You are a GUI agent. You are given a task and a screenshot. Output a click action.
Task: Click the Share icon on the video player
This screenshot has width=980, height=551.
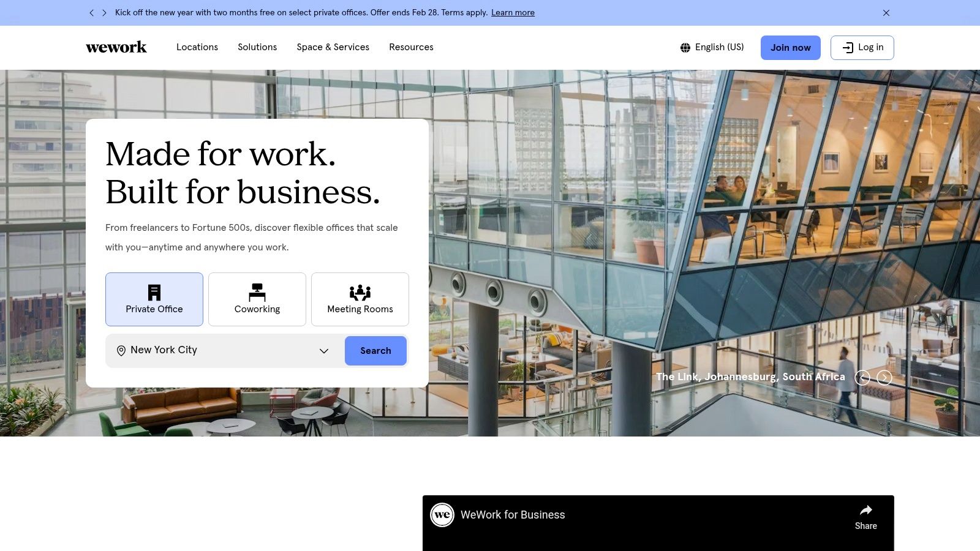click(865, 509)
